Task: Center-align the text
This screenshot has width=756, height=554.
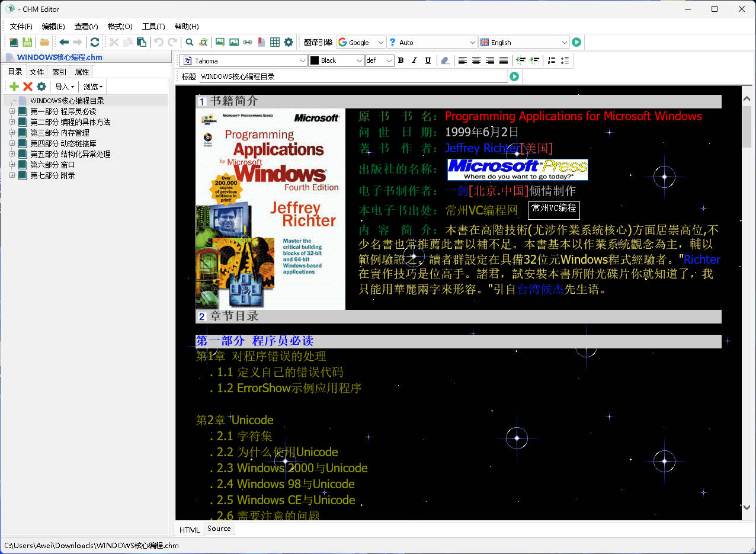Action: pyautogui.click(x=476, y=60)
